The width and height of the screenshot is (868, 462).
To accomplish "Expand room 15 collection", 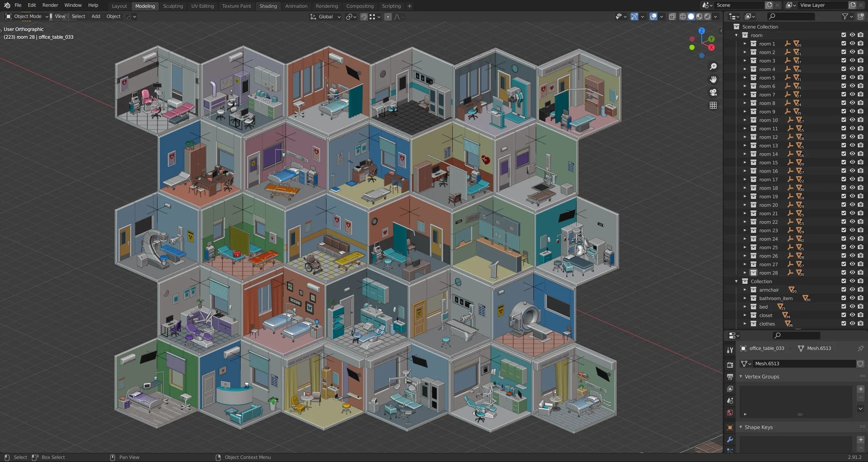I will click(745, 162).
